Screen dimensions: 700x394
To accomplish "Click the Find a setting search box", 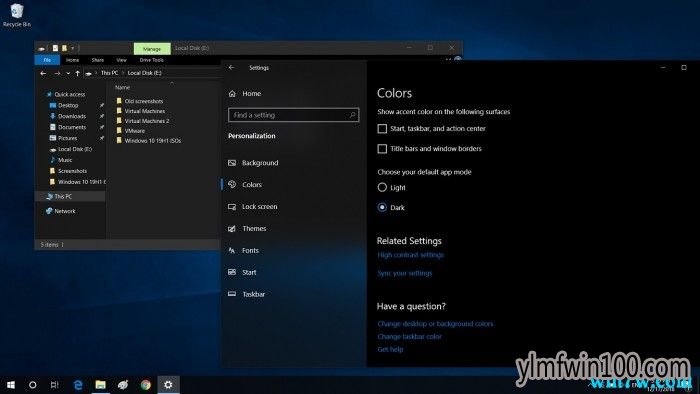I will [x=293, y=115].
